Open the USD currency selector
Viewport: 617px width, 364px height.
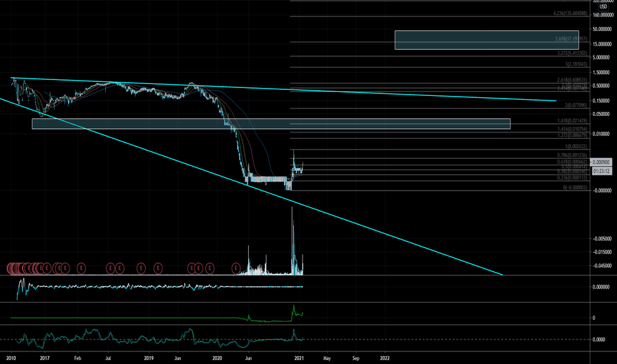pos(603,7)
